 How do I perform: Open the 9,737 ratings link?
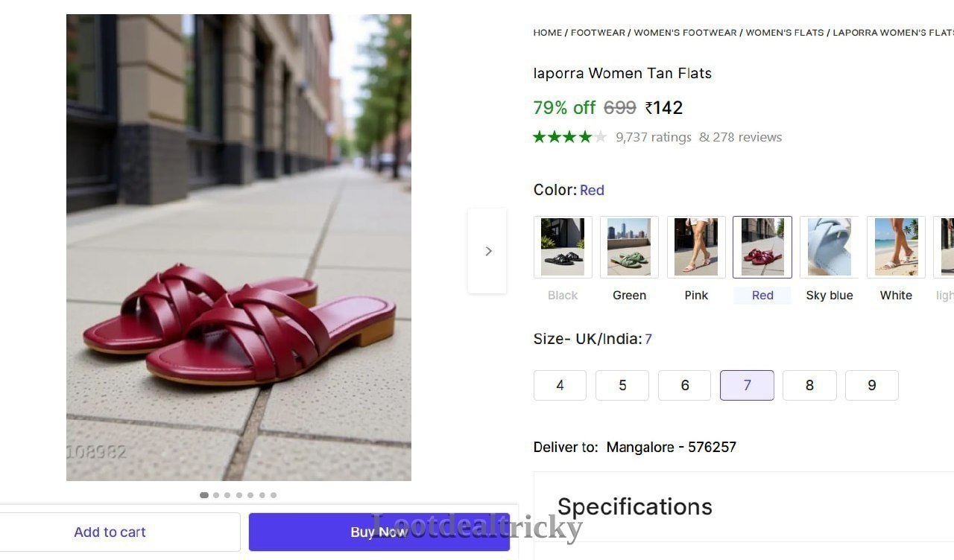coord(654,137)
